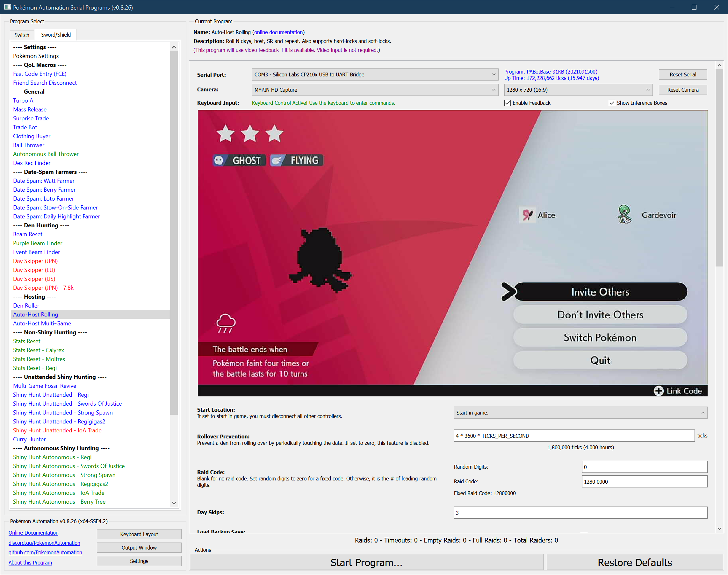The image size is (728, 575).
Task: Open the online documentation link
Action: tap(278, 32)
